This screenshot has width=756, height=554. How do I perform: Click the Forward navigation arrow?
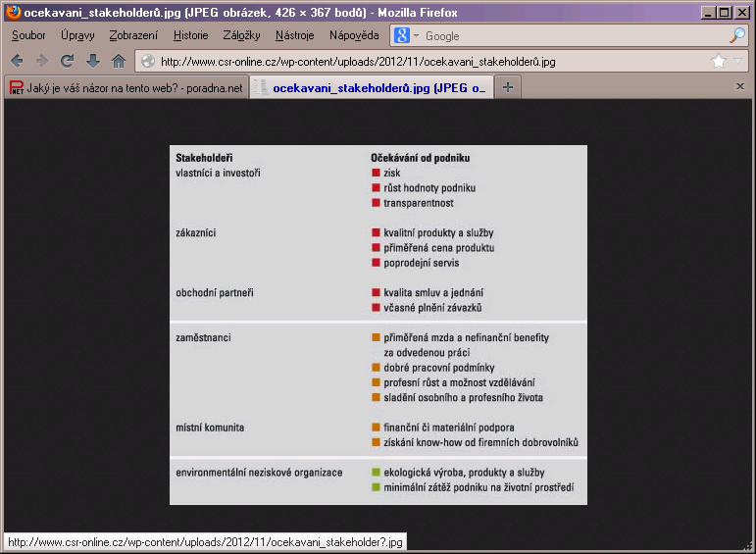click(42, 61)
